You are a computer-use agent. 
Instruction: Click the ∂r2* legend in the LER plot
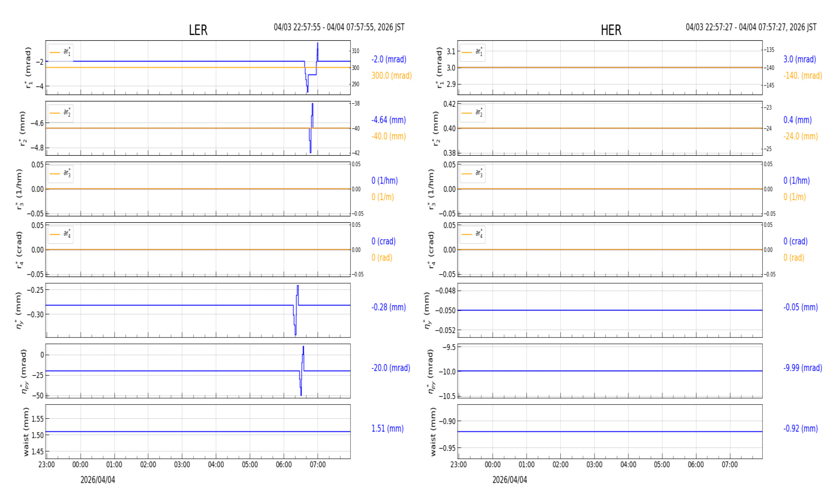tap(61, 113)
